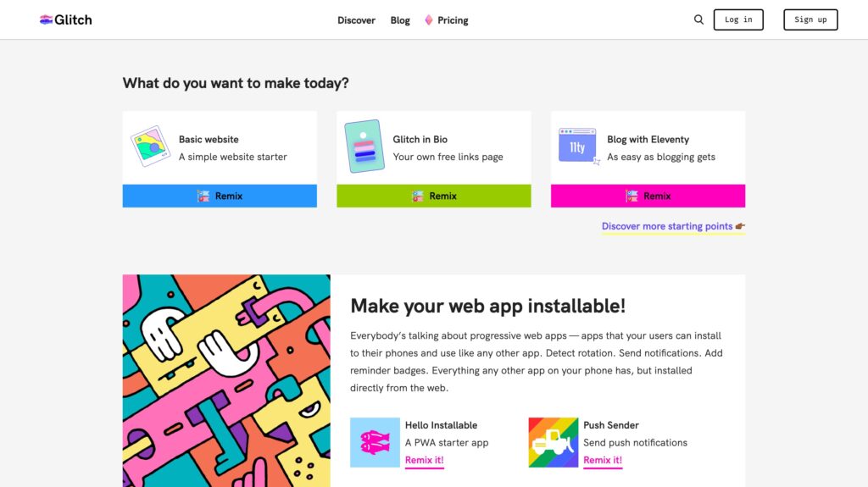This screenshot has width=868, height=487.
Task: Remix Glitch in Bio with green button
Action: 434,196
